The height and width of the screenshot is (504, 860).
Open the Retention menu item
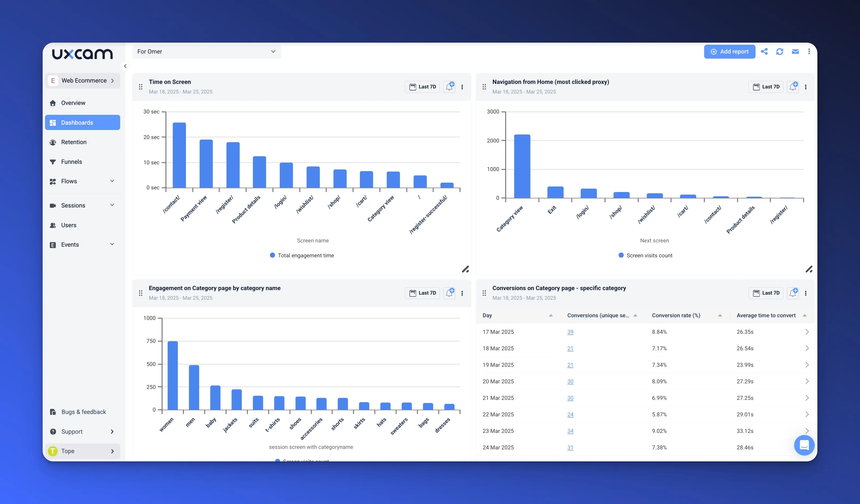click(74, 142)
